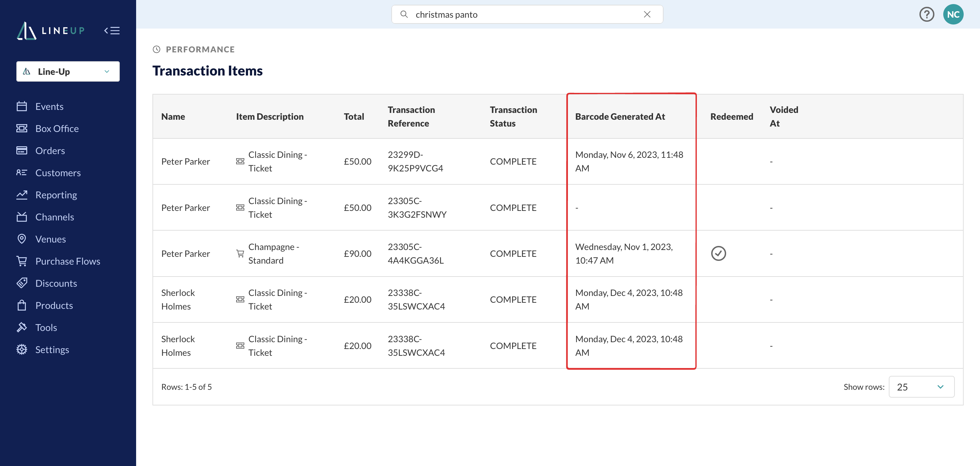Click the redeemed checkmark on the Champagne row

click(718, 253)
